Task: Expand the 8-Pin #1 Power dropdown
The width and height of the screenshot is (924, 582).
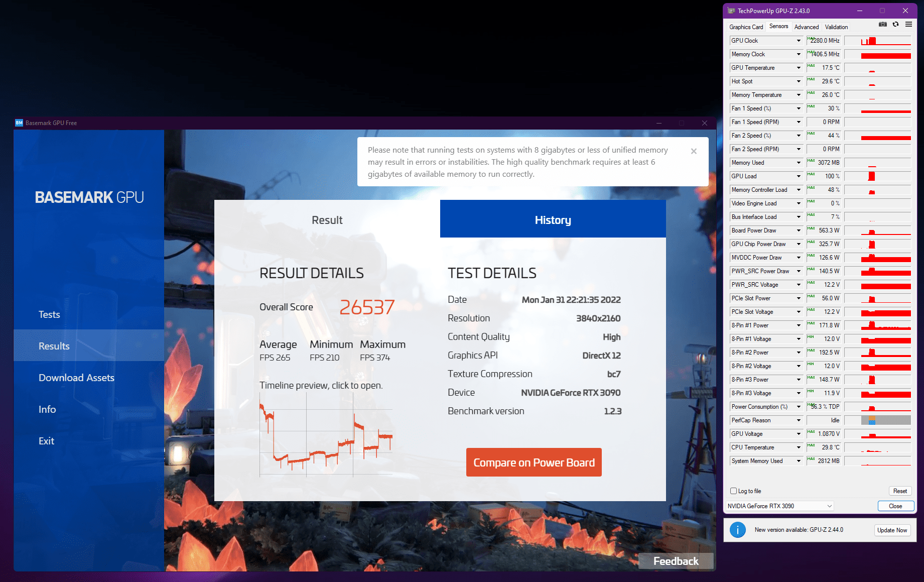Action: [799, 325]
